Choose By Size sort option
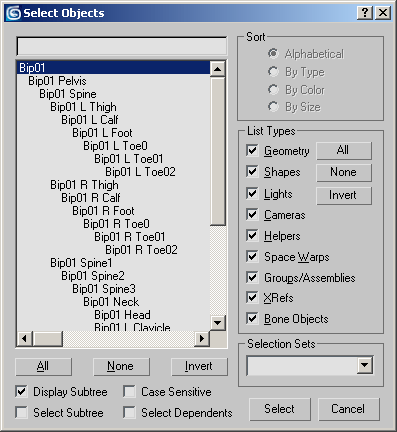The image size is (397, 432). [x=294, y=107]
